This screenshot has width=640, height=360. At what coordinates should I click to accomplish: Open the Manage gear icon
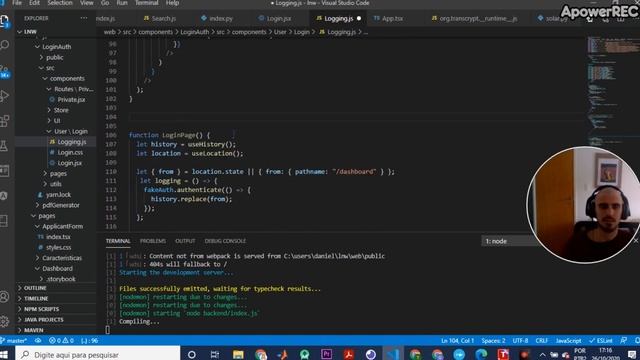click(x=4, y=321)
